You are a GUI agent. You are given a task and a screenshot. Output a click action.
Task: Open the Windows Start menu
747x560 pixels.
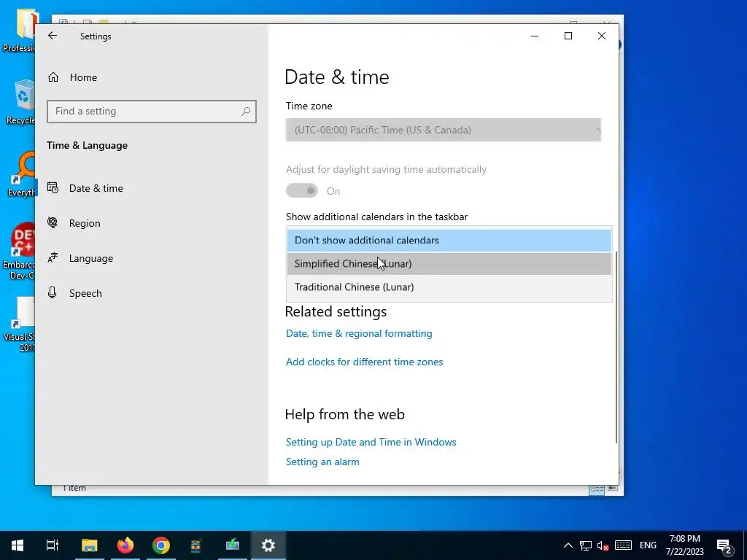click(x=18, y=545)
